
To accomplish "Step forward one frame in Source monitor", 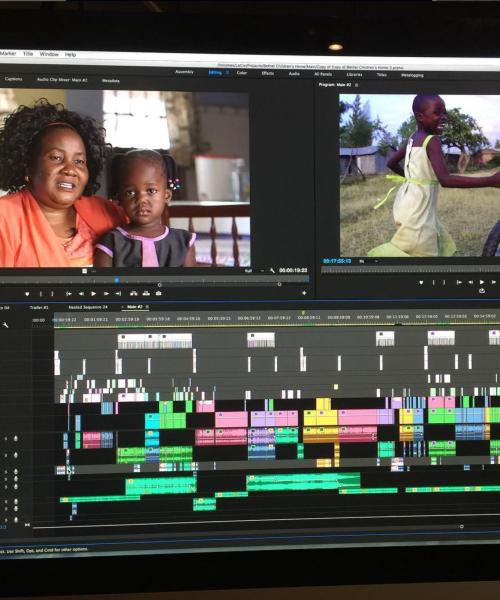I will pyautogui.click(x=106, y=294).
